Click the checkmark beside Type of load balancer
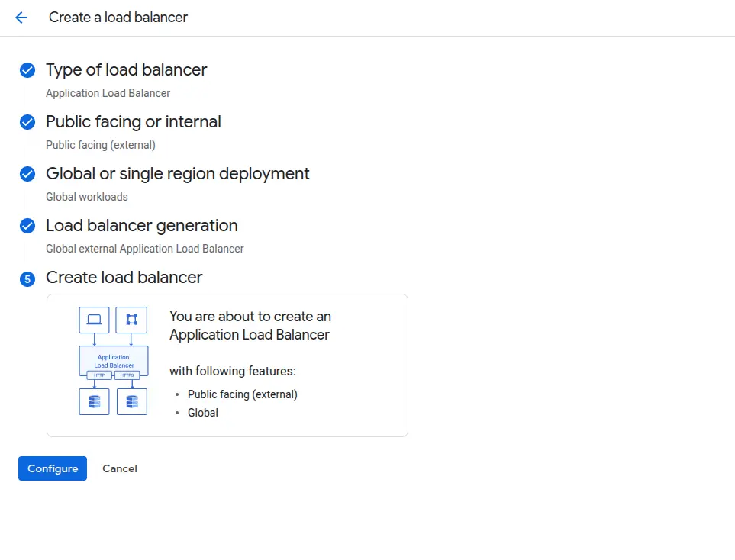Image resolution: width=735 pixels, height=560 pixels. pyautogui.click(x=27, y=69)
